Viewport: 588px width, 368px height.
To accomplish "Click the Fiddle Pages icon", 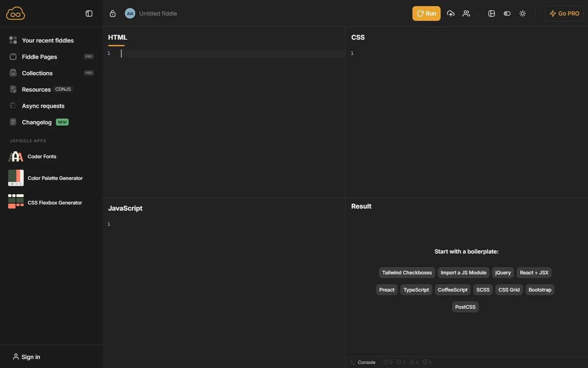I will pyautogui.click(x=13, y=56).
